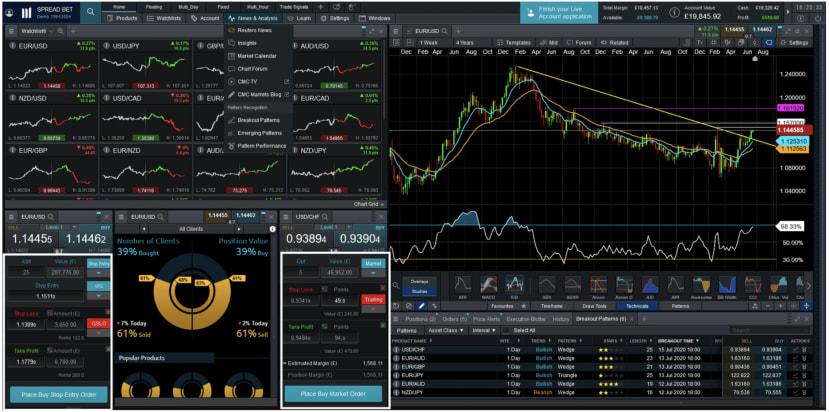Click Finish your Live Account application

coord(558,13)
